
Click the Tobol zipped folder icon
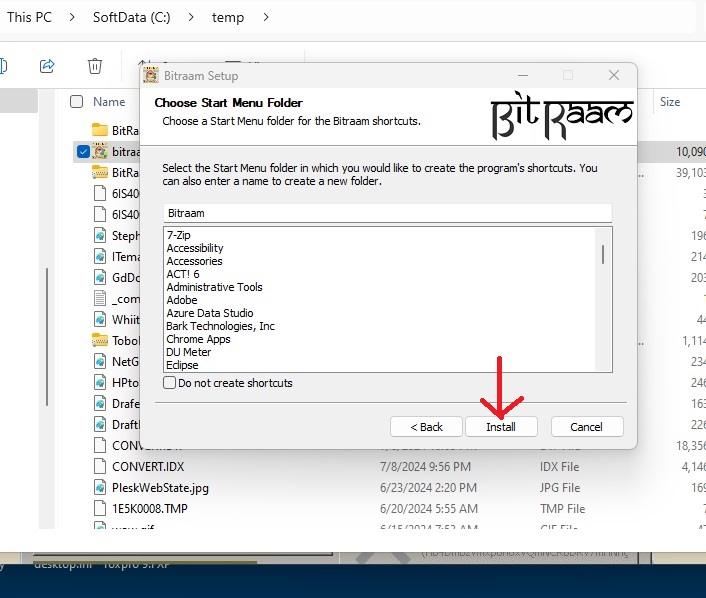click(x=100, y=340)
